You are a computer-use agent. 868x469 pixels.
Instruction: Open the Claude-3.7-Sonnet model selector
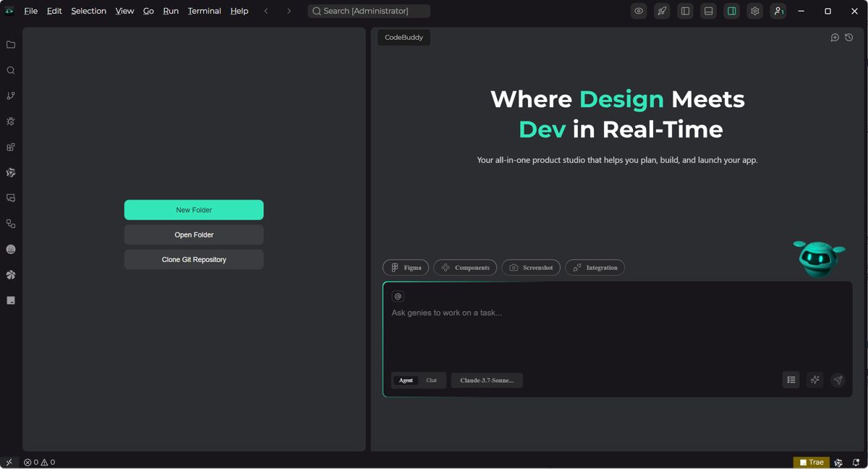[486, 380]
